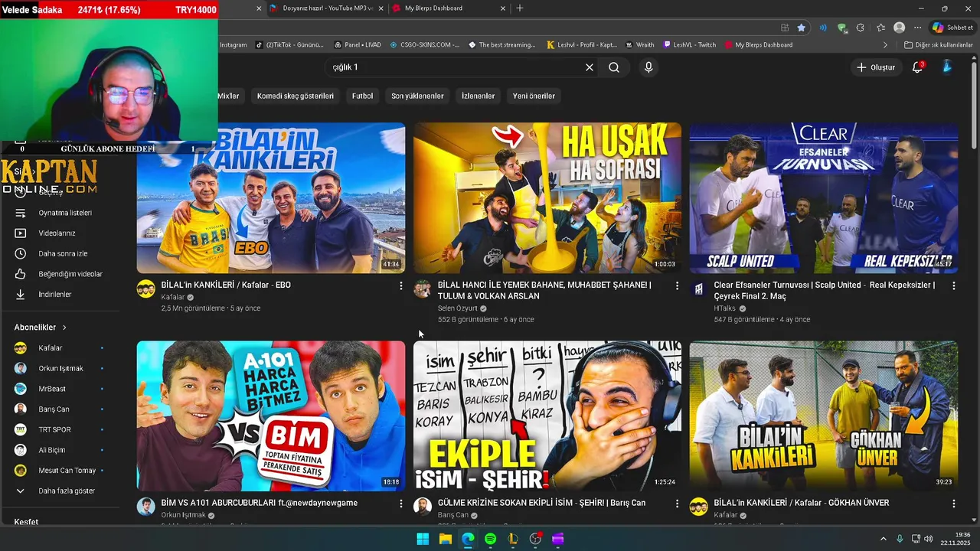The image size is (980, 551).
Task: Play the GÖKHAN ÜNVER thumbnail
Action: 824,416
